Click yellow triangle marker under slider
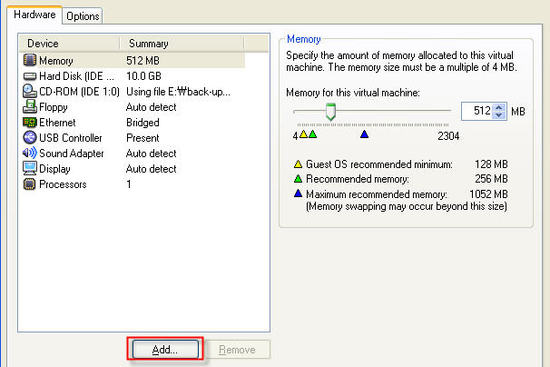 point(303,134)
